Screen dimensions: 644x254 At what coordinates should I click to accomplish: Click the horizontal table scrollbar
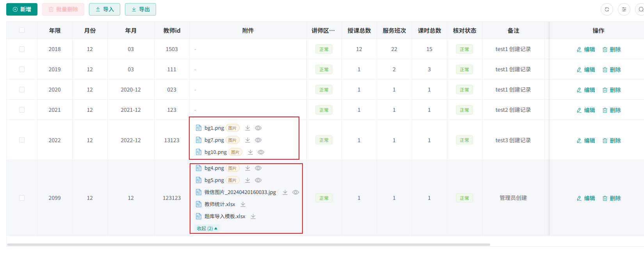pos(248,245)
